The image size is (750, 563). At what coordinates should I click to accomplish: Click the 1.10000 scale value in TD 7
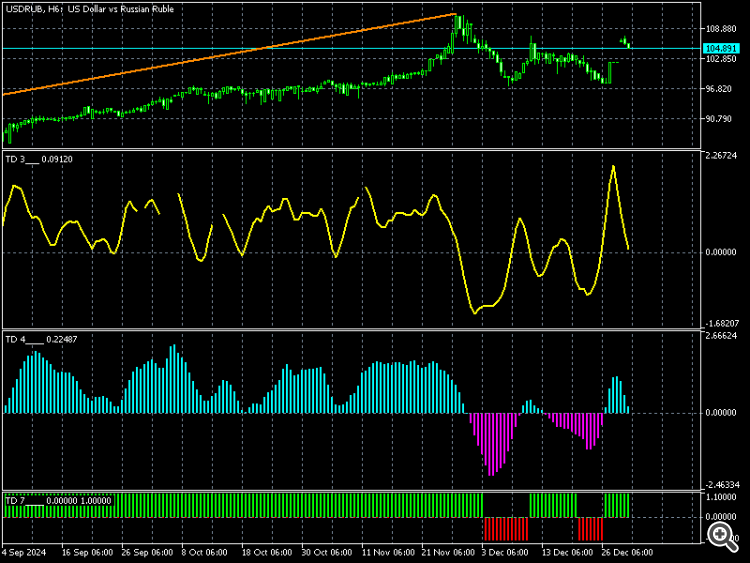721,497
